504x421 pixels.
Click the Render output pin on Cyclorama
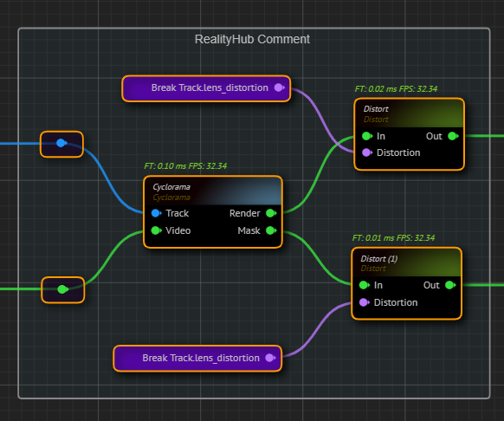271,213
